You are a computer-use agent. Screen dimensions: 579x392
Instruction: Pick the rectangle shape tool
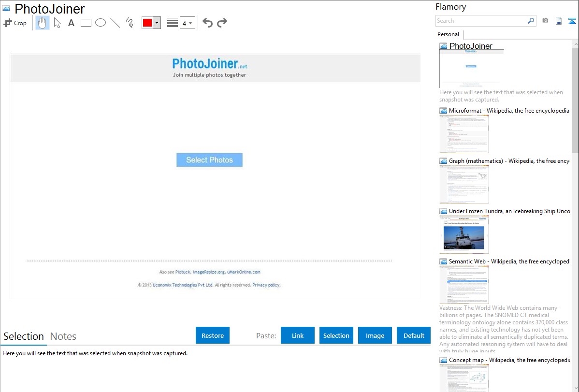(x=86, y=23)
